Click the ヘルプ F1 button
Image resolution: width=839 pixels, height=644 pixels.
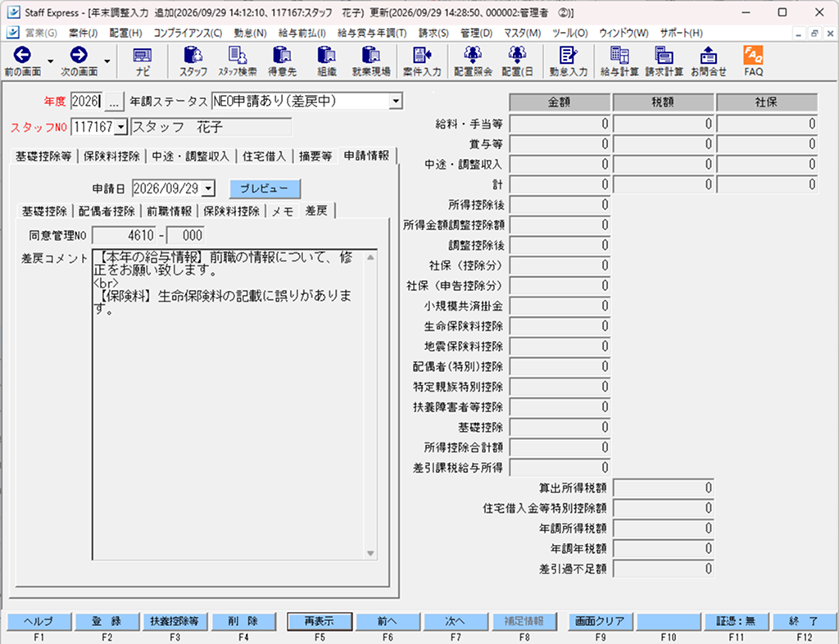coord(39,622)
